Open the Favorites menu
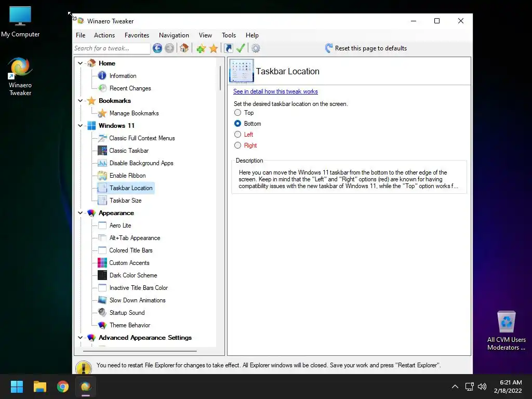Viewport: 532px width, 399px height. click(137, 35)
